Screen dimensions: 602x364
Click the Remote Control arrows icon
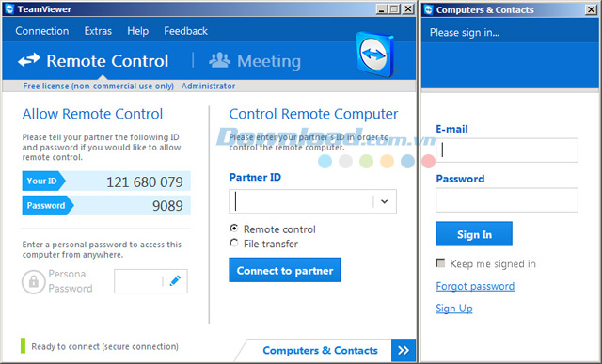29,60
